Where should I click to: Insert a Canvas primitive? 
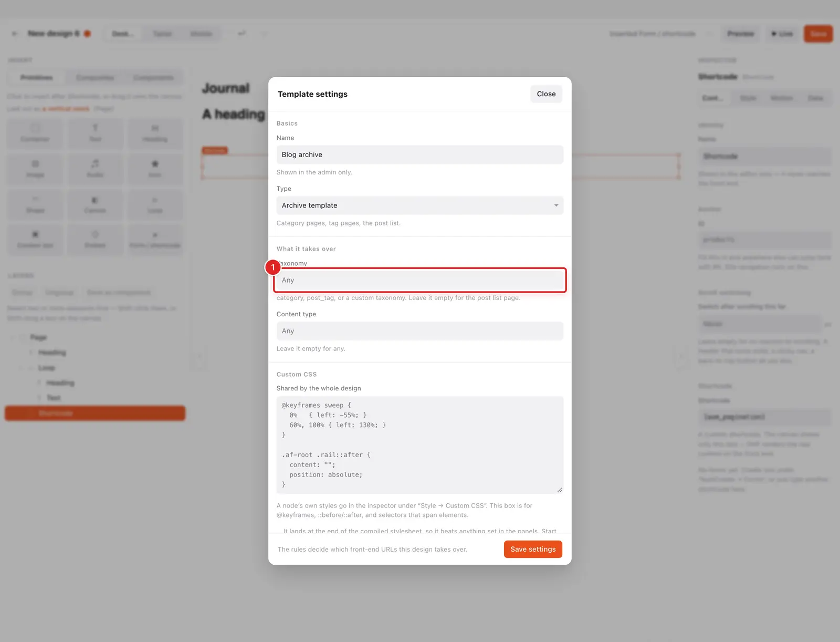[x=95, y=205]
